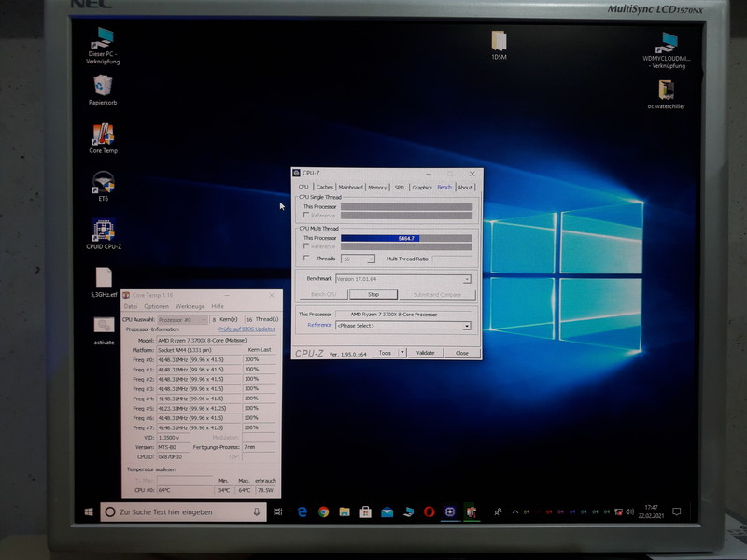Launch Microsoft Edge from the taskbar
The height and width of the screenshot is (560, 747).
302,511
